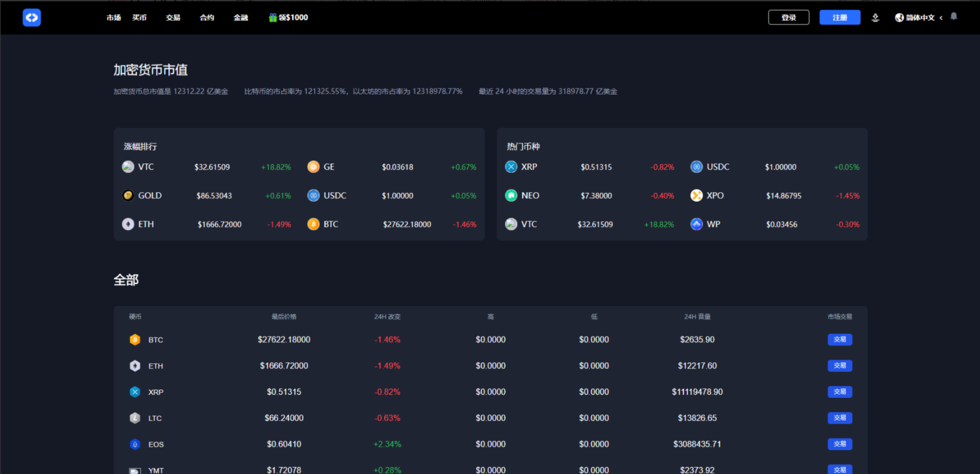Open the 金融 menu item
980x474 pixels.
(241, 18)
